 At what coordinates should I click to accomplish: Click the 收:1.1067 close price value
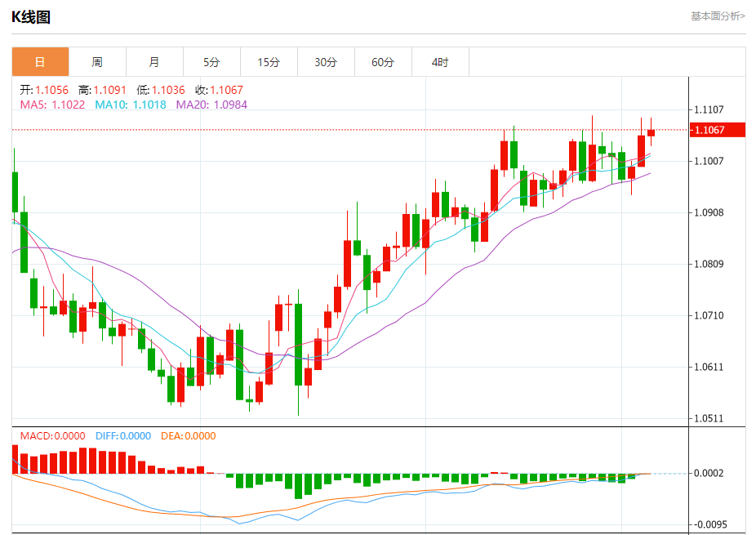pos(219,90)
